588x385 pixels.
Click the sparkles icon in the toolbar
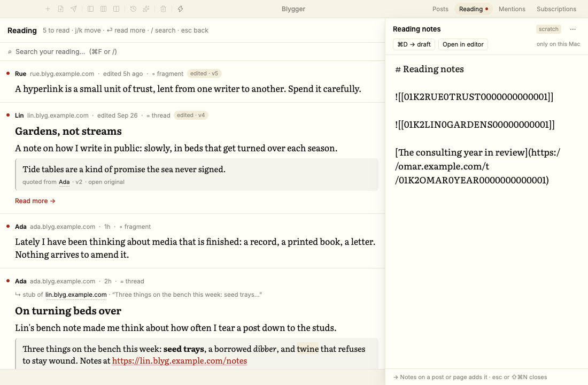click(146, 9)
